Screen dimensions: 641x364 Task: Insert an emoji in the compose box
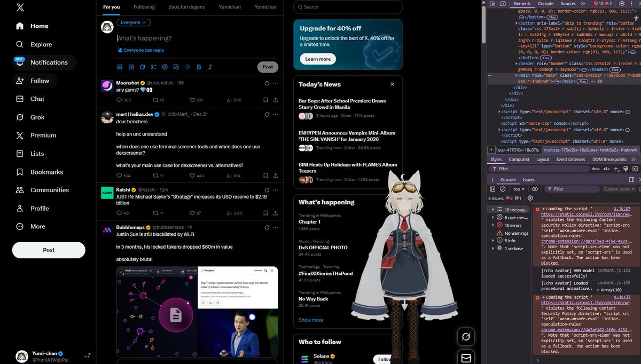(x=165, y=67)
